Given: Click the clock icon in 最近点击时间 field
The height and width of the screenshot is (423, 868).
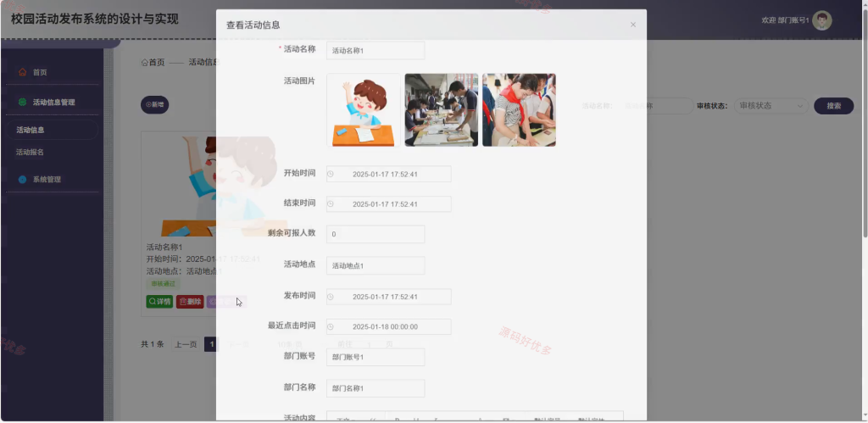Looking at the screenshot, I should (x=331, y=326).
